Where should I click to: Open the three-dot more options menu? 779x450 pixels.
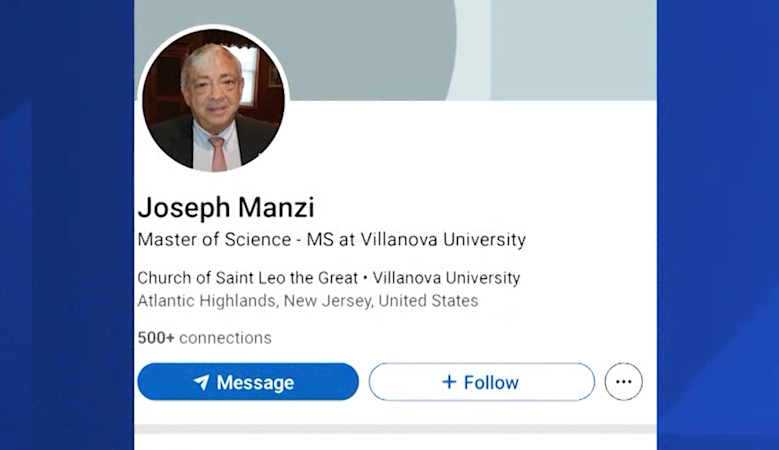coord(623,381)
